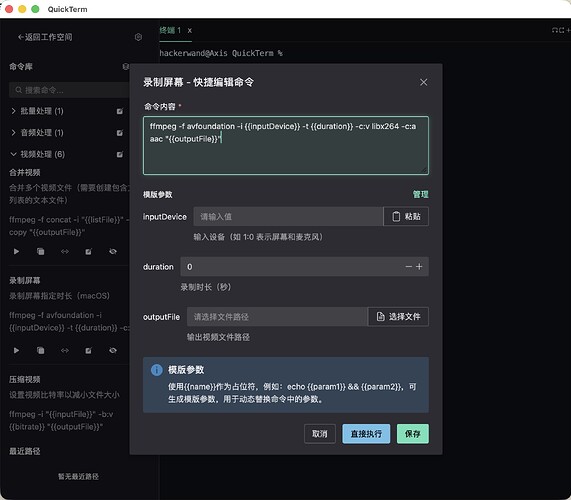Click the edit icon beside 音频处理 category
Screen dimensions: 571x500
[x=120, y=133]
